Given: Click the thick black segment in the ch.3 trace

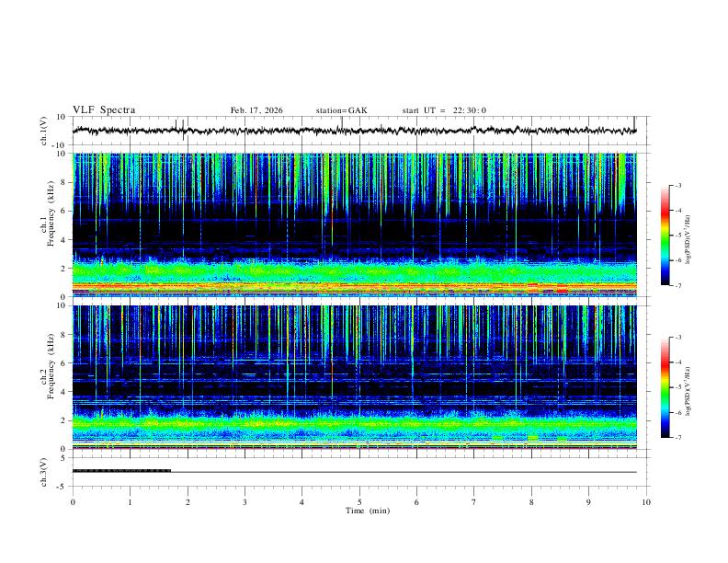Looking at the screenshot, I should click(x=121, y=471).
